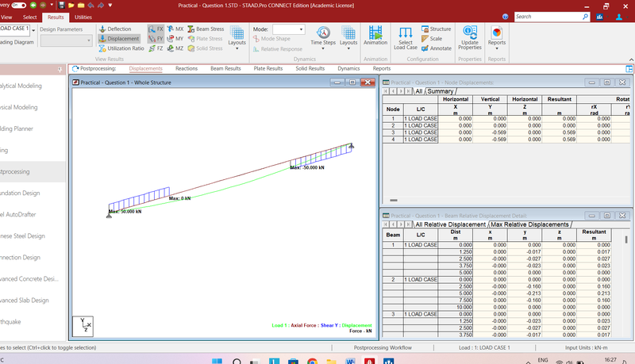The height and width of the screenshot is (364, 635).
Task: Toggle FY shear force diagram
Action: [x=156, y=38]
